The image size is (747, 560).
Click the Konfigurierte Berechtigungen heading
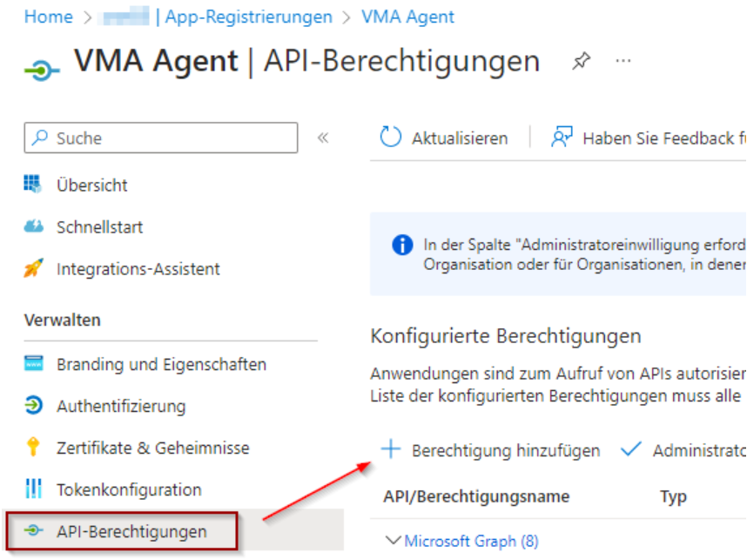click(x=506, y=336)
